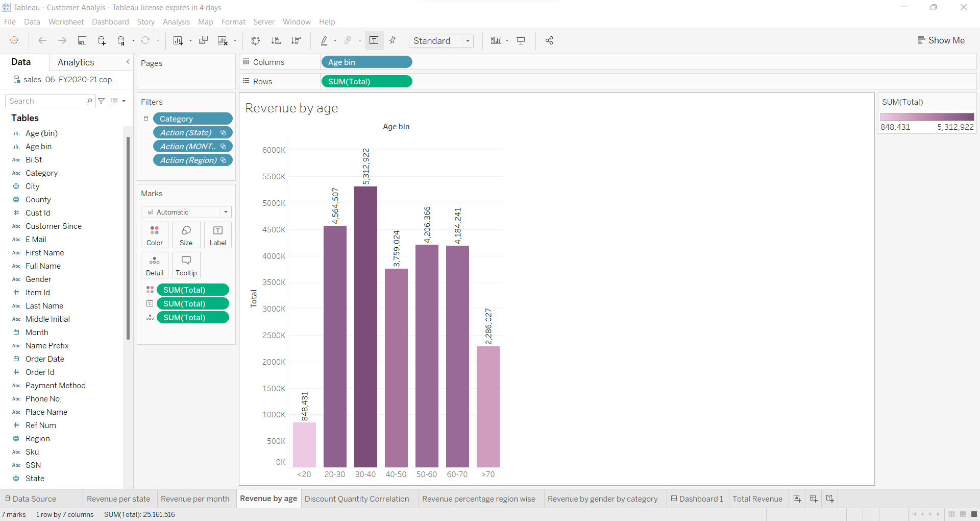This screenshot has width=980, height=521.
Task: Click the Size mark card
Action: click(x=186, y=235)
